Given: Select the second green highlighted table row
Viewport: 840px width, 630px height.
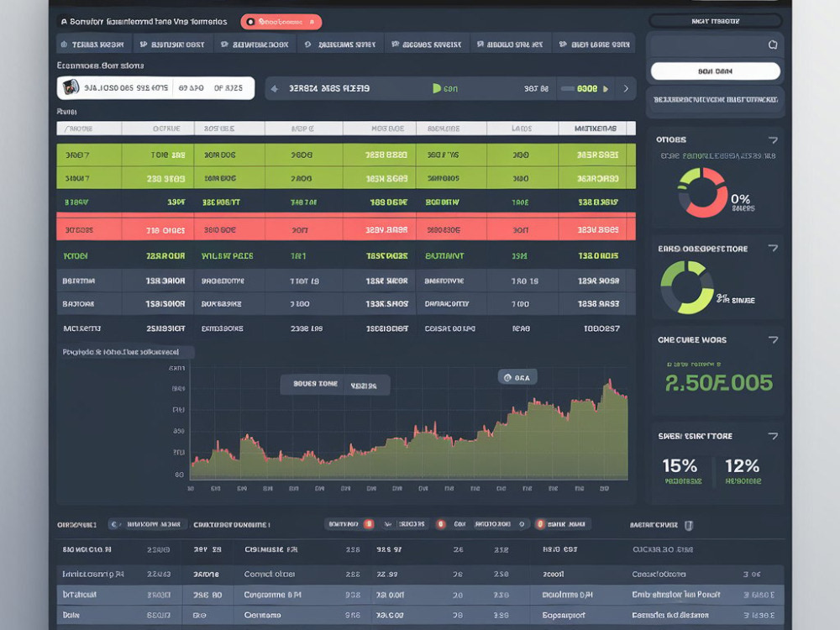Looking at the screenshot, I should [x=346, y=178].
